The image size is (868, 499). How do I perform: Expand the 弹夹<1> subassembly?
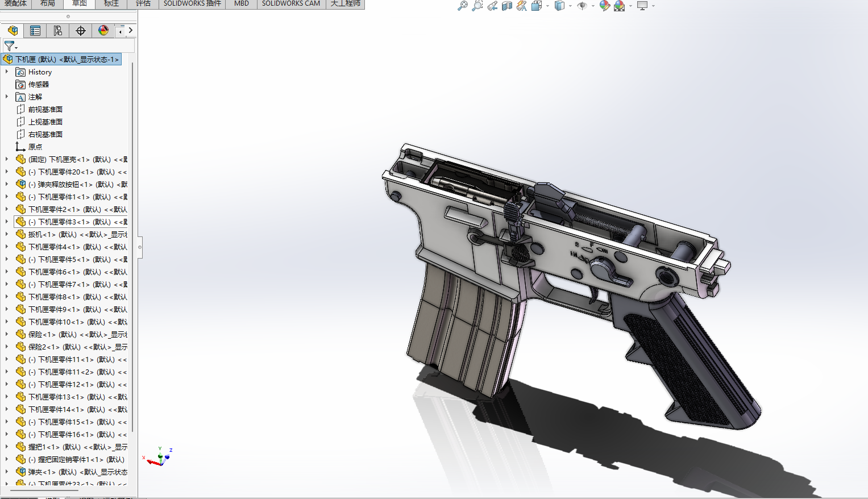click(x=7, y=472)
